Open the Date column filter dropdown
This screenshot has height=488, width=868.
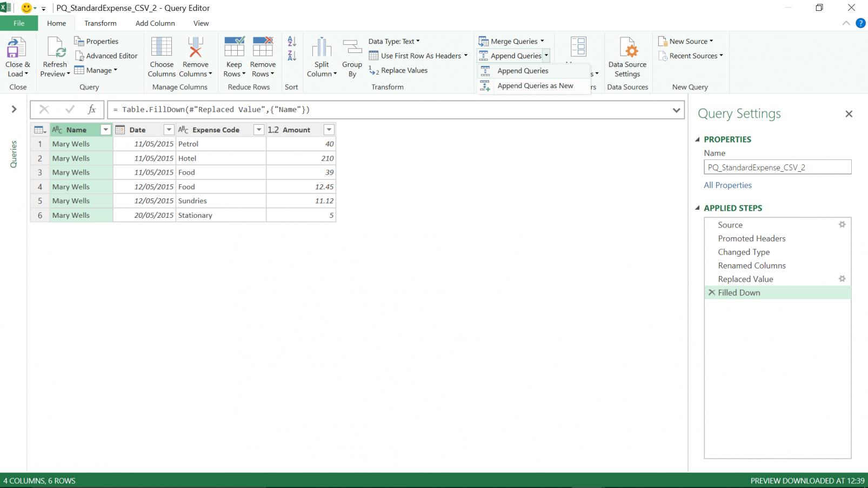(x=169, y=130)
